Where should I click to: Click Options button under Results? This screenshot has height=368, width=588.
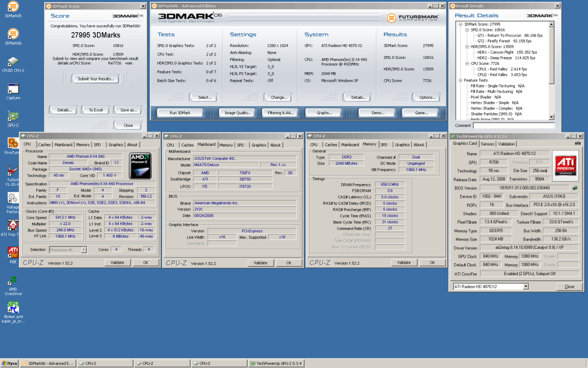(427, 98)
